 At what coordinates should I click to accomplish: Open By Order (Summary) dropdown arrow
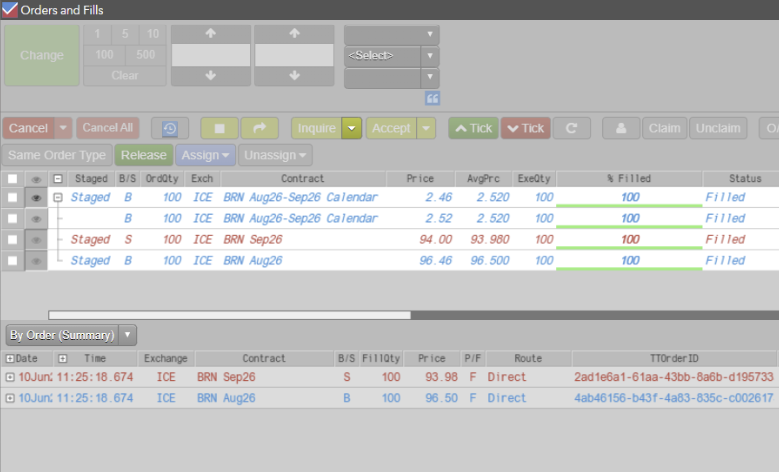(x=127, y=335)
